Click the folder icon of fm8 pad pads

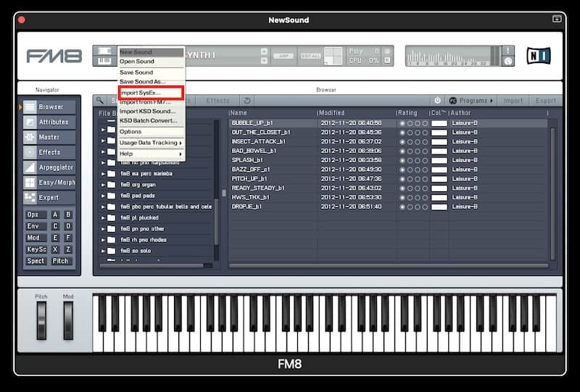112,196
